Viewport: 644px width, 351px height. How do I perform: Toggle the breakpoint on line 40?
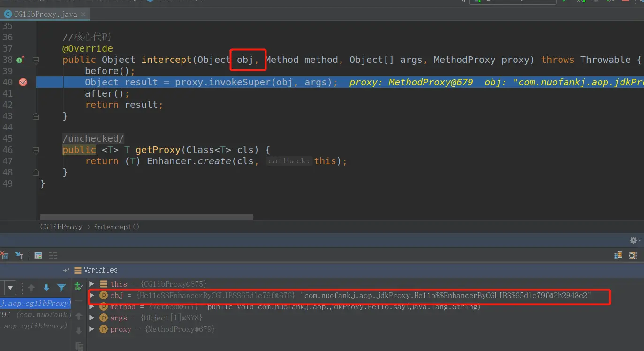pyautogui.click(x=23, y=82)
